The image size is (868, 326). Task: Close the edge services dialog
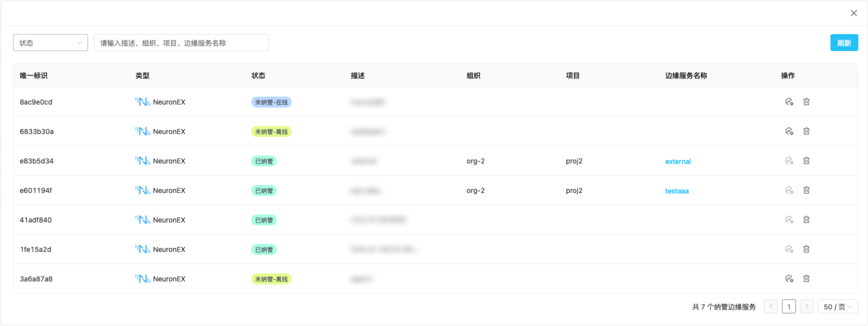pyautogui.click(x=854, y=13)
